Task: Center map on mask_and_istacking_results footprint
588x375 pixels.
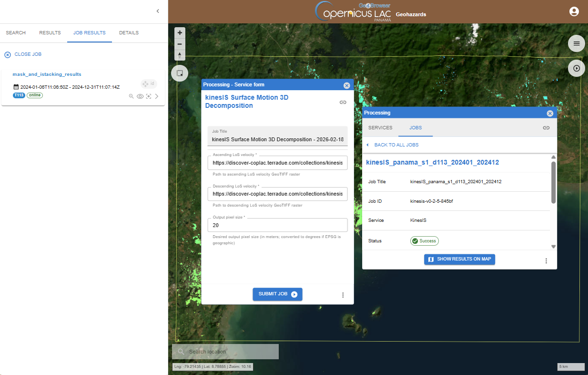Action: tap(149, 96)
